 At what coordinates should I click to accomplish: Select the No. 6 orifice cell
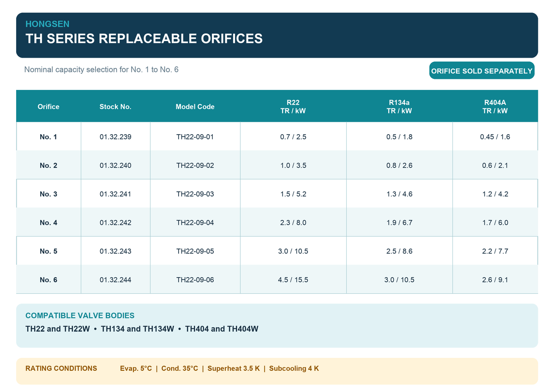(48, 280)
